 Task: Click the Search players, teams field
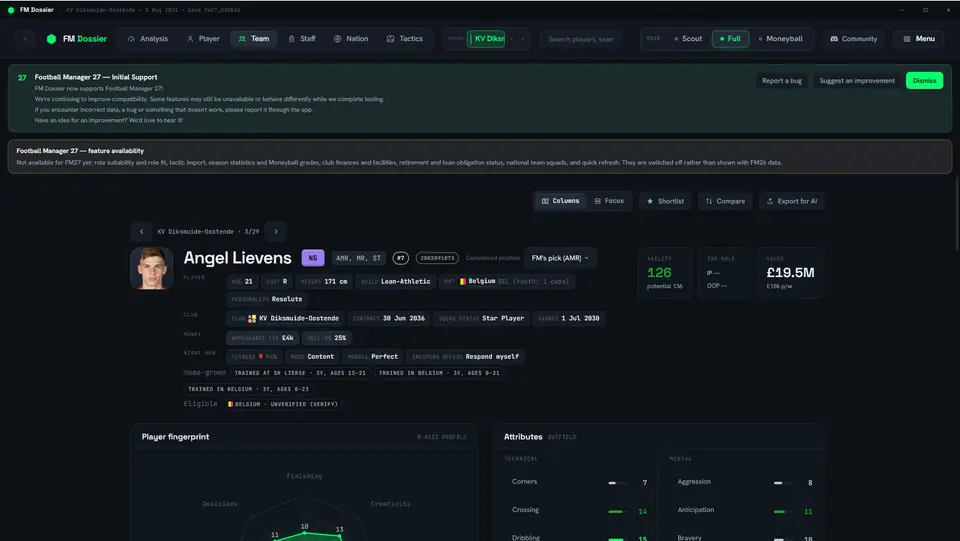[x=581, y=39]
